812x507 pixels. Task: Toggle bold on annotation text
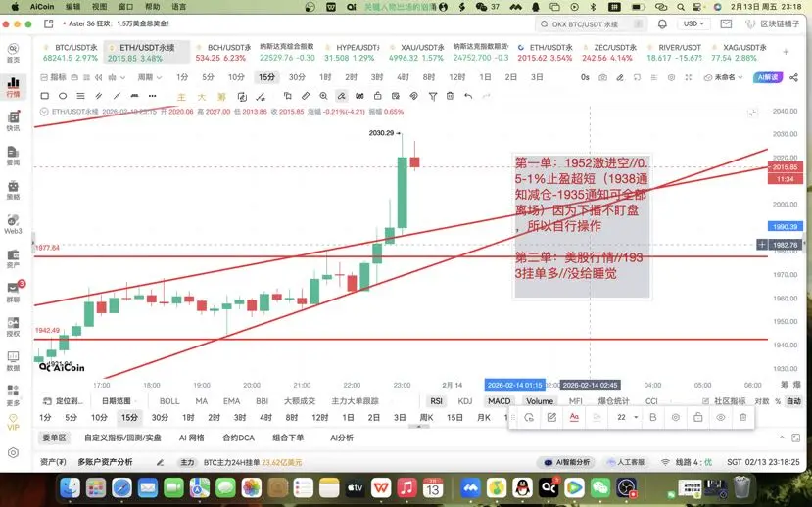653,418
